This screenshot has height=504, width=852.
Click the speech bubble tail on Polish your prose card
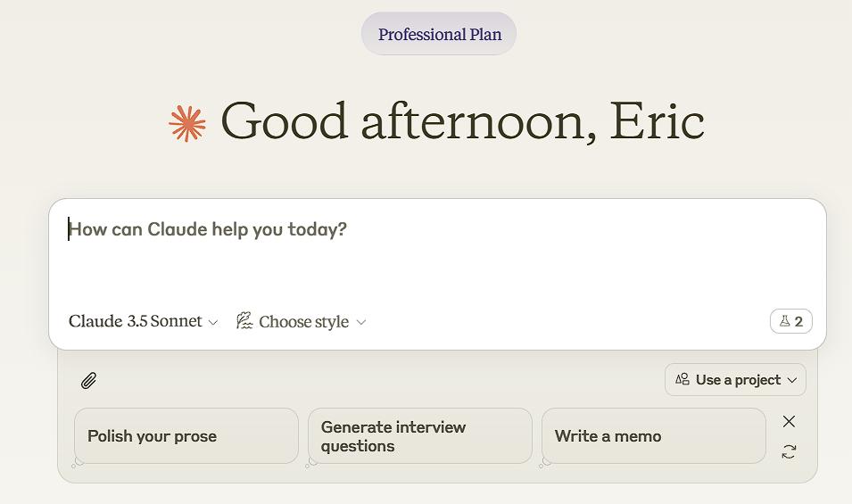(x=79, y=461)
